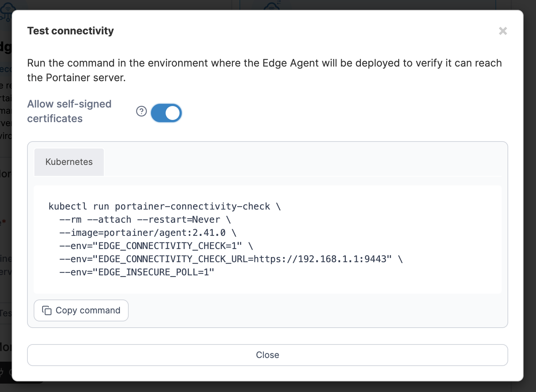Click the wide Close button at bottom

(268, 355)
